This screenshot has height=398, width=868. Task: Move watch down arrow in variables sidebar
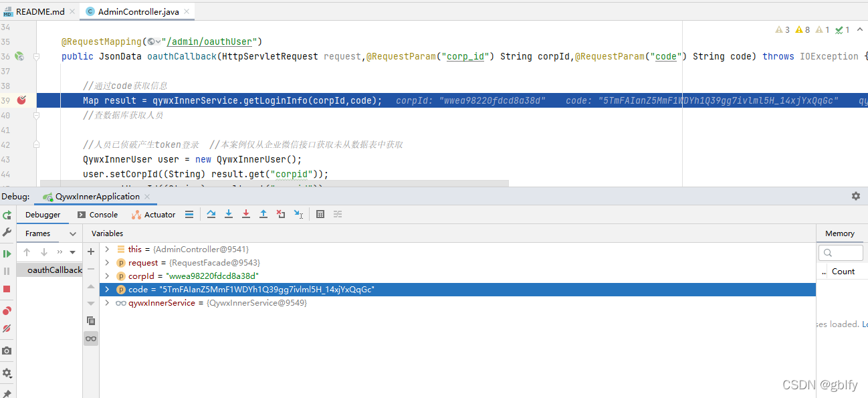[x=91, y=304]
